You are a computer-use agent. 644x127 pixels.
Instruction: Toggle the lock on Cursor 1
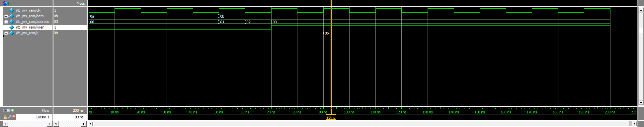[6, 117]
